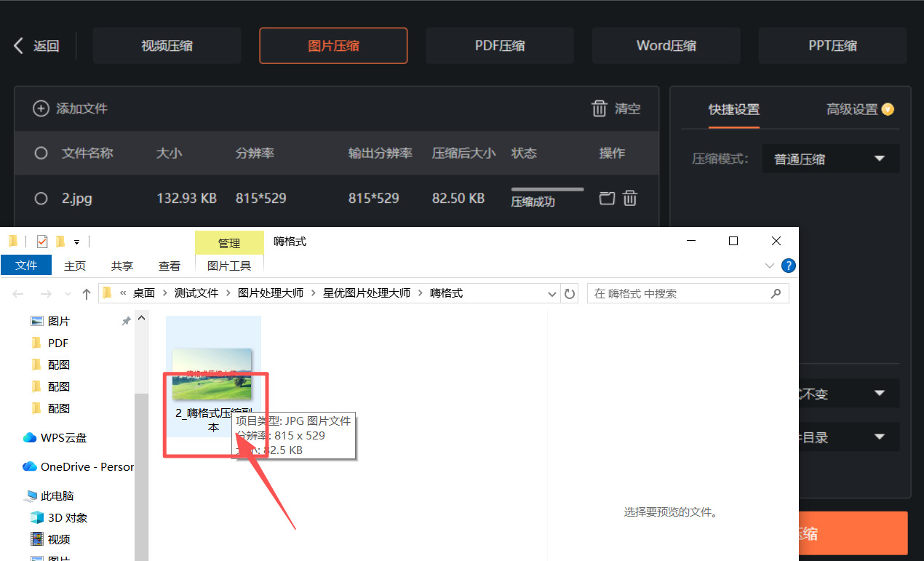The height and width of the screenshot is (561, 924).
Task: Click the 管理 contextual tab
Action: (229, 243)
